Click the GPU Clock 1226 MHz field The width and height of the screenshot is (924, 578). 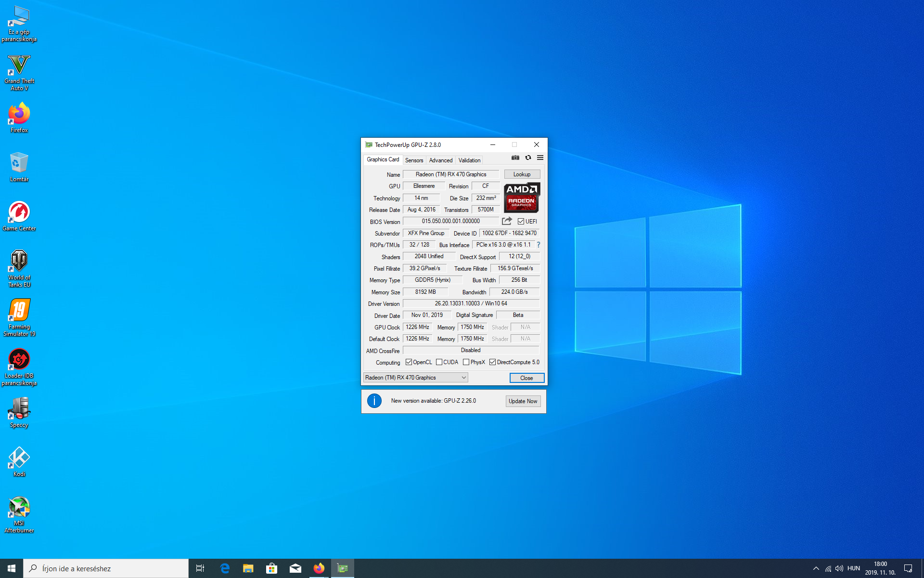click(417, 327)
